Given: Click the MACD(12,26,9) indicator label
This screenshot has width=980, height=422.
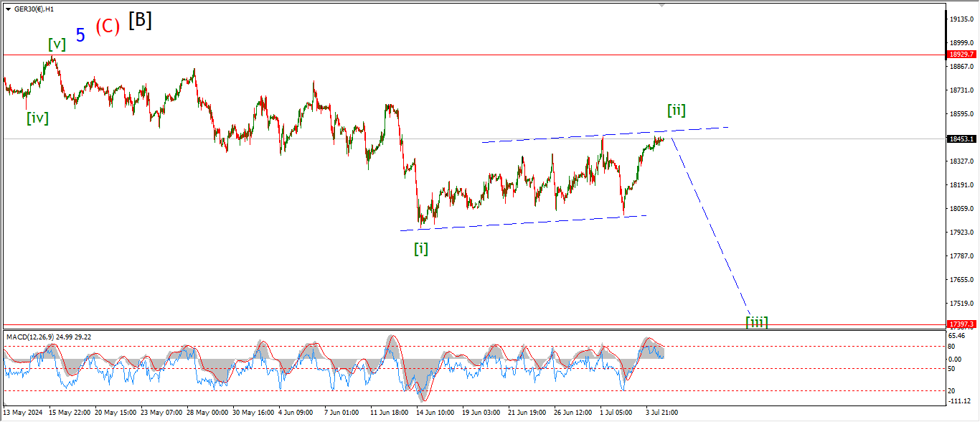Looking at the screenshot, I should coord(49,337).
